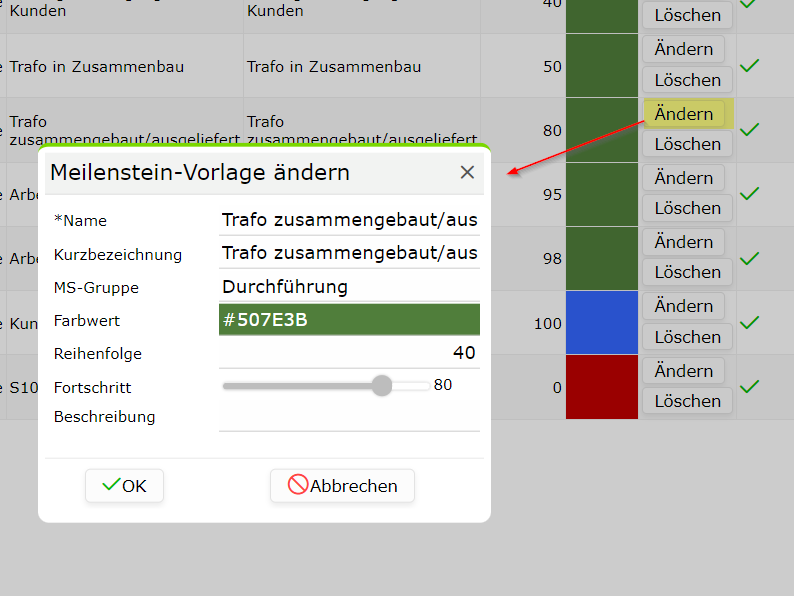Cancel the dialog with Abbrechen

point(342,486)
